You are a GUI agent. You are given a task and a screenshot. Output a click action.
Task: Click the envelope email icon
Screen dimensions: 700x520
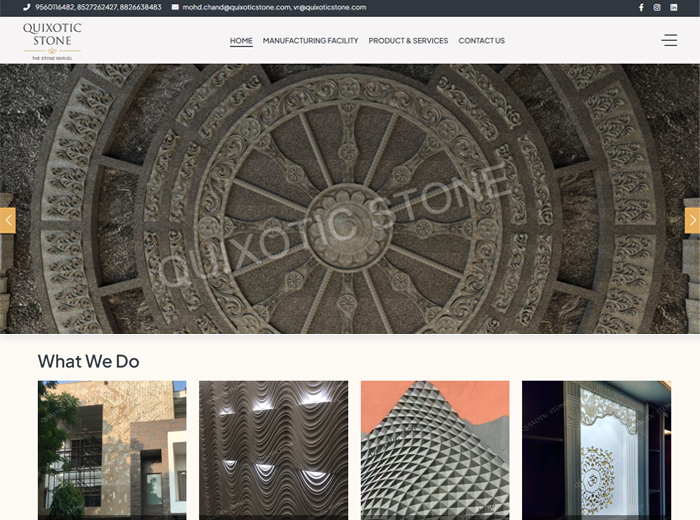(175, 7)
